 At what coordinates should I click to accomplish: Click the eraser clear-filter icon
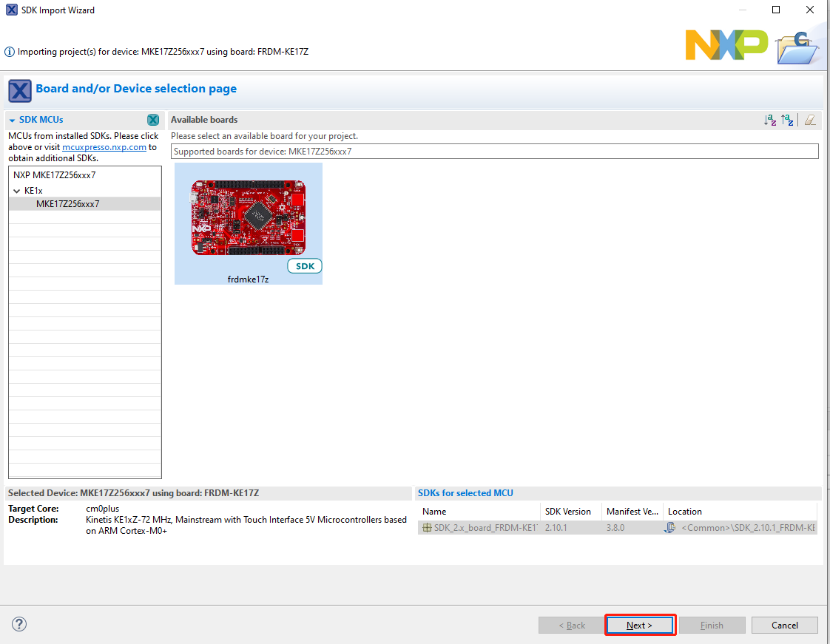812,120
